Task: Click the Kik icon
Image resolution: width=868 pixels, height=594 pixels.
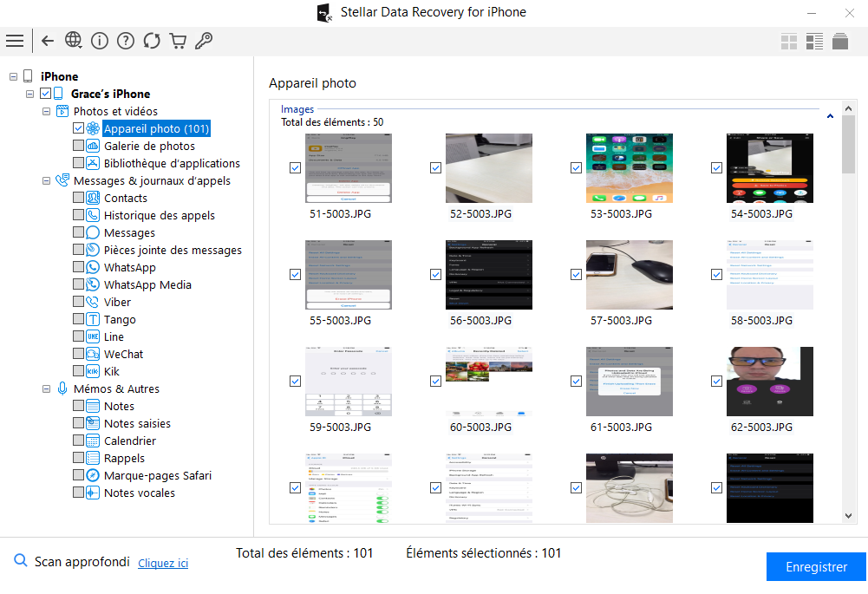Action: 93,371
